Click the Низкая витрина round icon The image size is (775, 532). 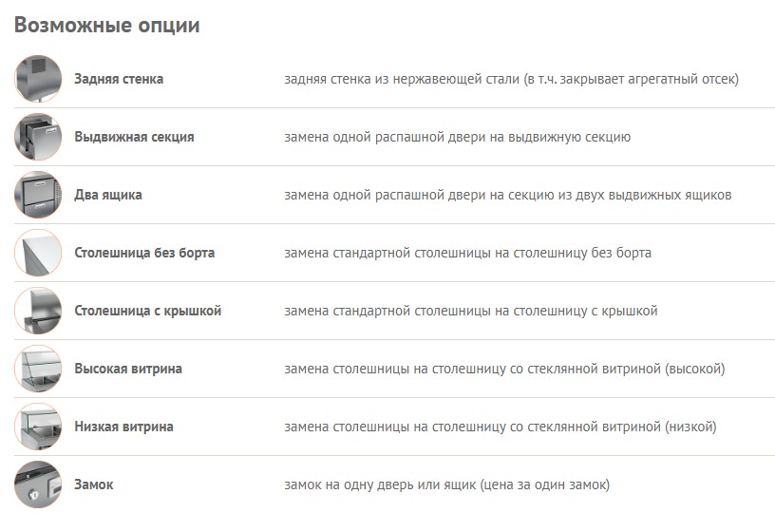point(38,427)
